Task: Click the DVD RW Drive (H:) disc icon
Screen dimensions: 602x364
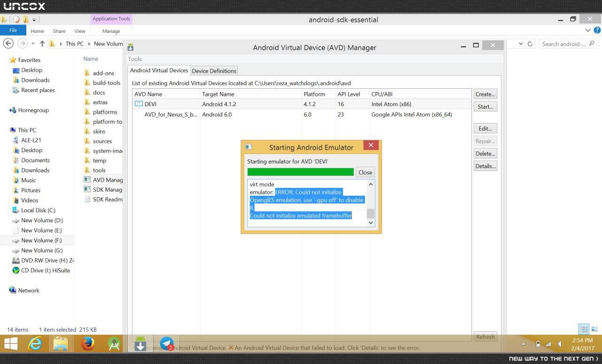Action: point(16,260)
